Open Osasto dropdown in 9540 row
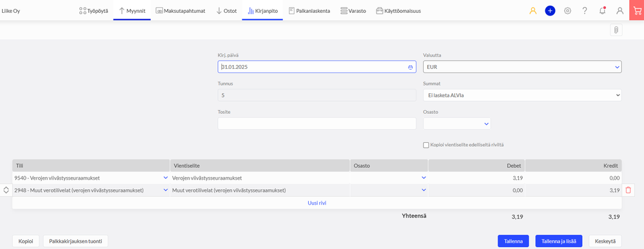This screenshot has height=249, width=644. [x=424, y=178]
